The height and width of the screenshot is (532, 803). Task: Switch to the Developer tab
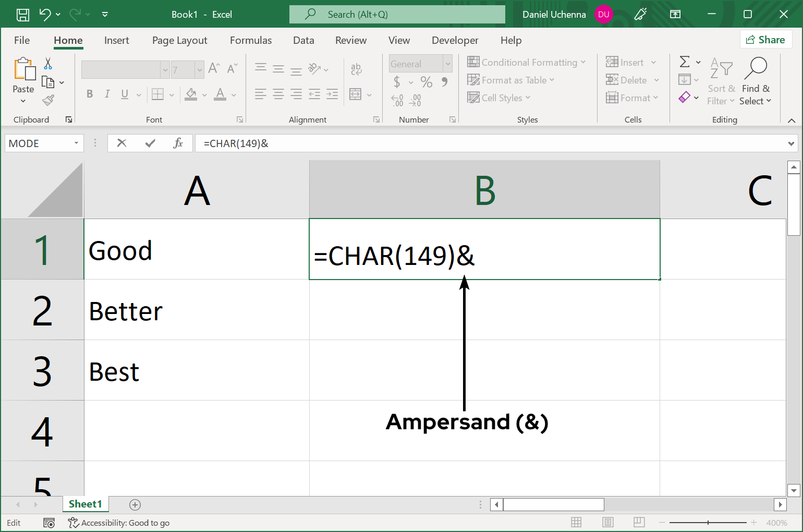(455, 40)
